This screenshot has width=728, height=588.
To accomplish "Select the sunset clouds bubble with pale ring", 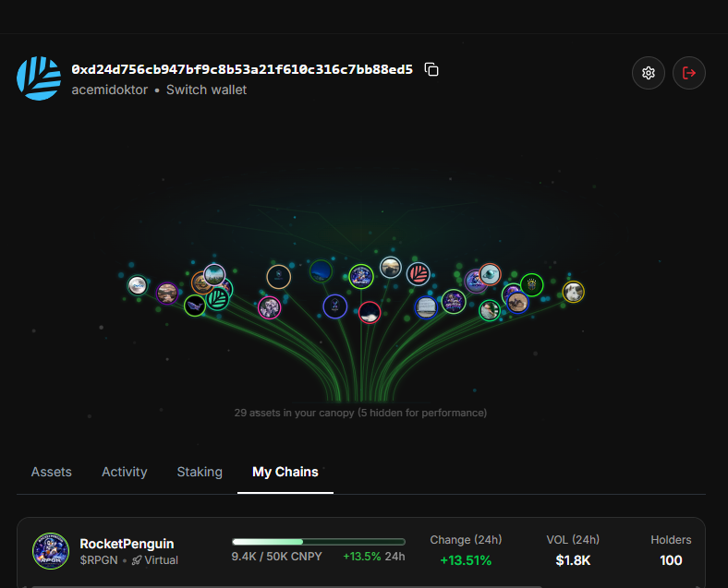I will [x=391, y=268].
